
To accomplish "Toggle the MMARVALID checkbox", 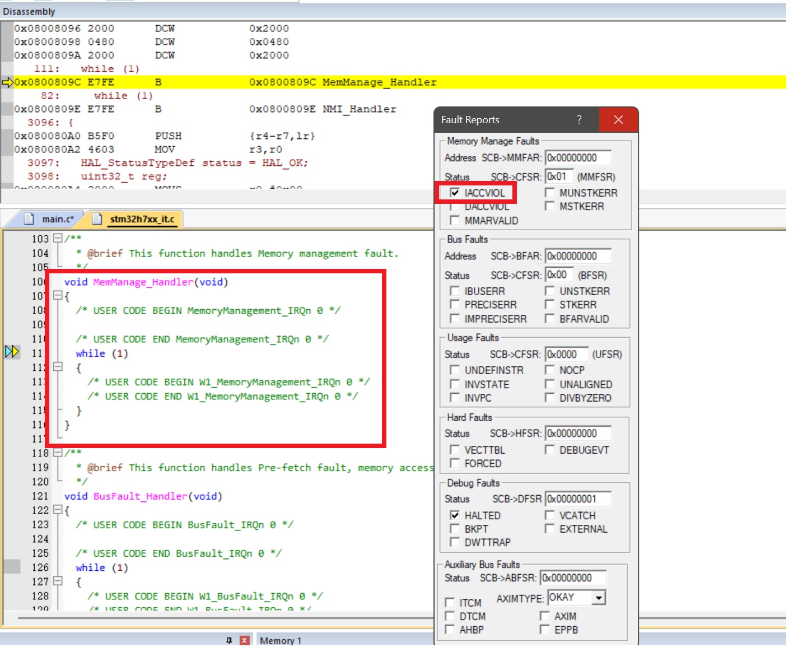I will point(455,221).
